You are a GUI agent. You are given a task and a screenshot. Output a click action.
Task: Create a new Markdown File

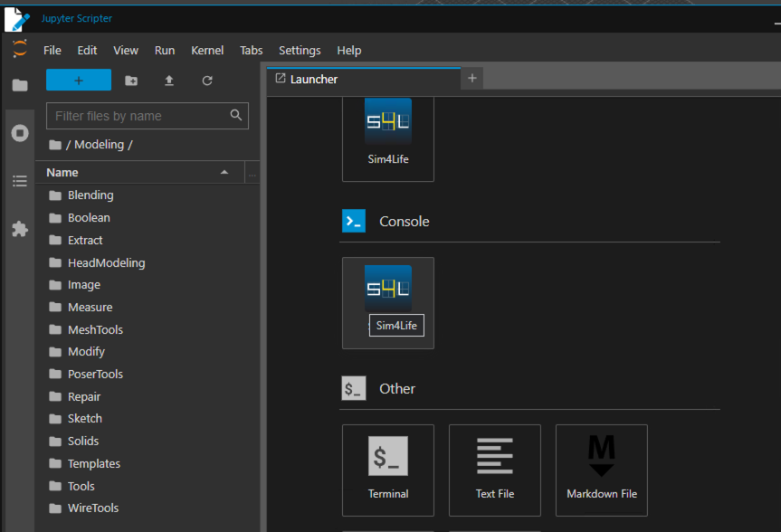[601, 470]
